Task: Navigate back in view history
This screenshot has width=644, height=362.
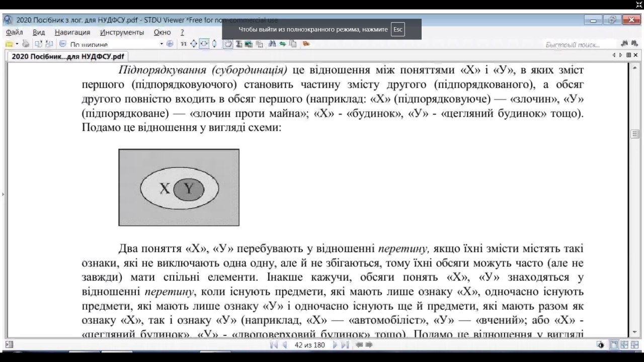Action: (x=359, y=345)
